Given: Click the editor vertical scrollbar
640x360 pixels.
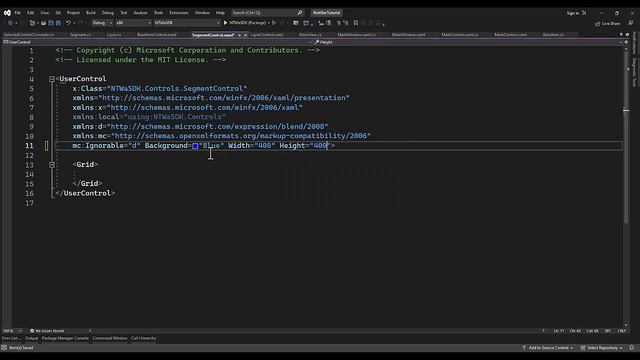Looking at the screenshot, I should 626,186.
